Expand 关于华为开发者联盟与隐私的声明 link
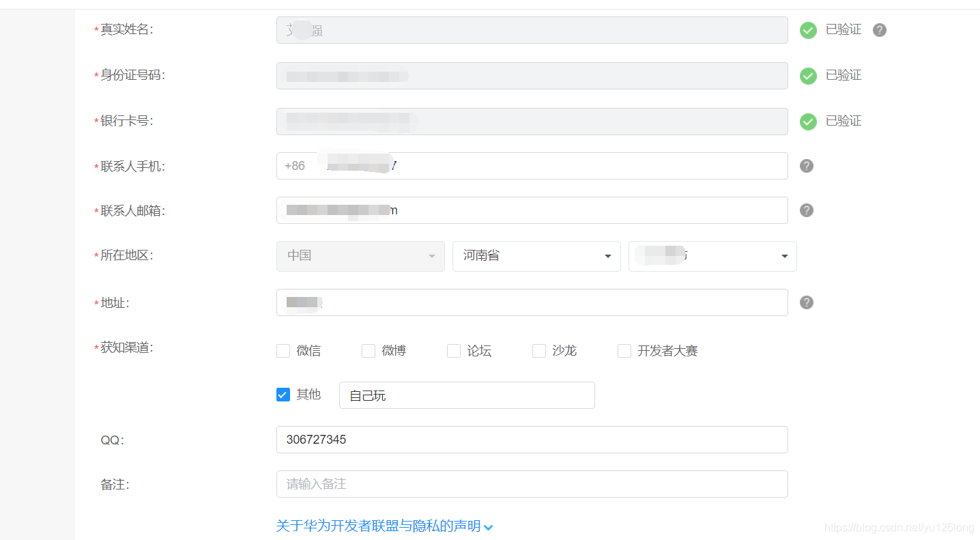Image resolution: width=980 pixels, height=540 pixels. coord(384,526)
